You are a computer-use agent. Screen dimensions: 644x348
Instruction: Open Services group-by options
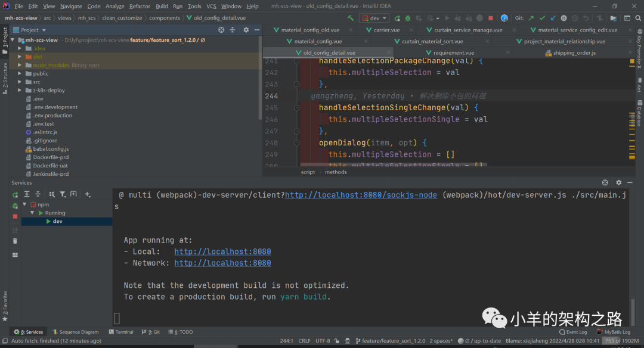click(x=52, y=194)
